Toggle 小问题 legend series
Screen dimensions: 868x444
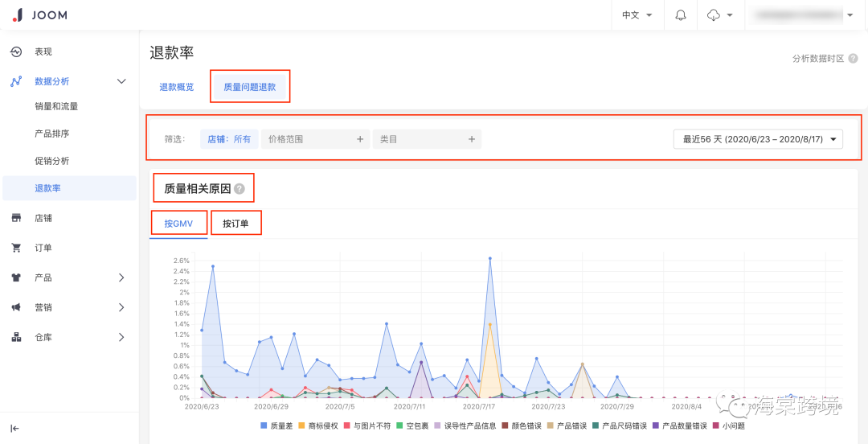pyautogui.click(x=728, y=425)
